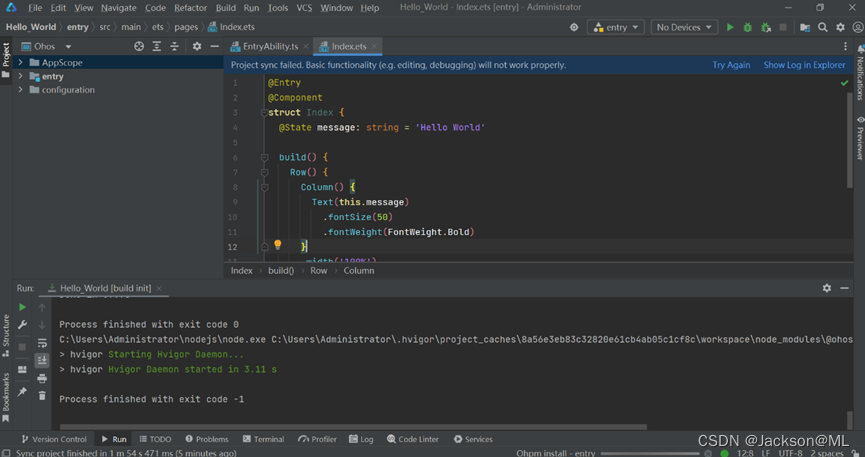
Task: Click the Run console horizontal scrollbar
Action: [353, 427]
